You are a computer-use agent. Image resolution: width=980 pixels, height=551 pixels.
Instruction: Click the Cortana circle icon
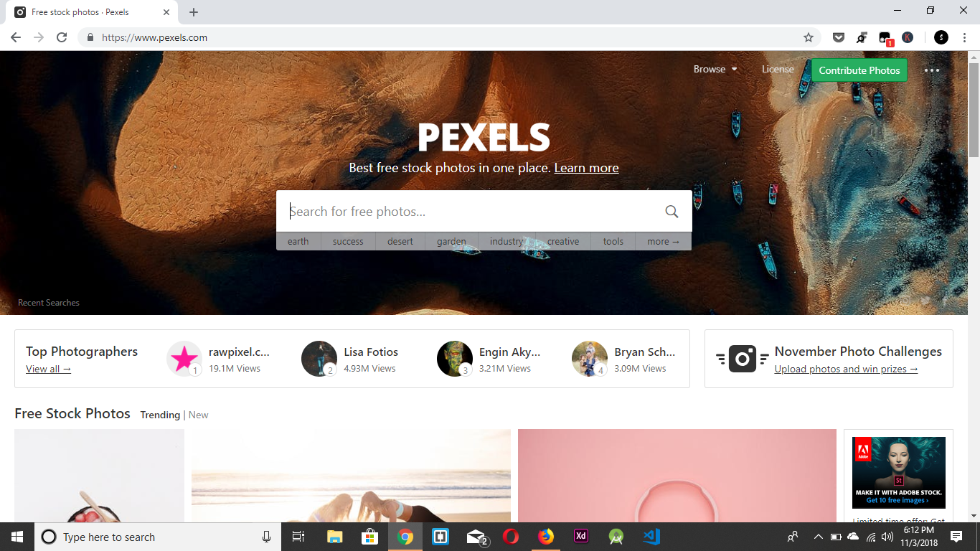(49, 537)
